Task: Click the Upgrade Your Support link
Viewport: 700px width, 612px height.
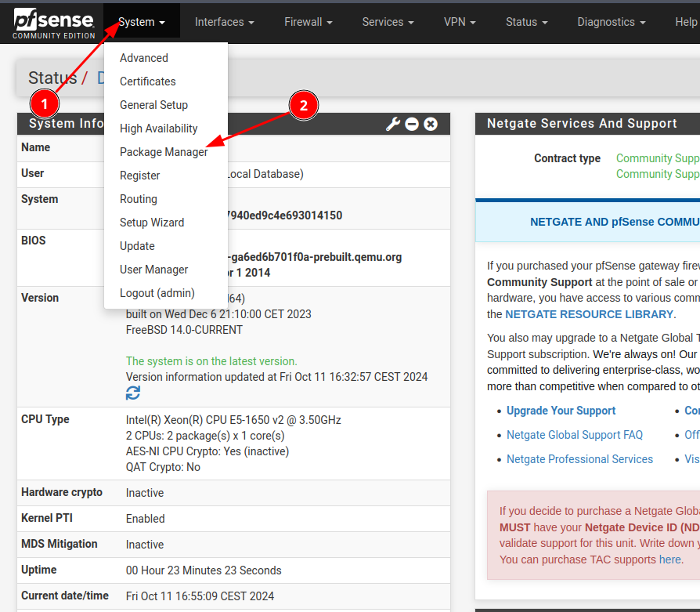Action: [x=561, y=411]
